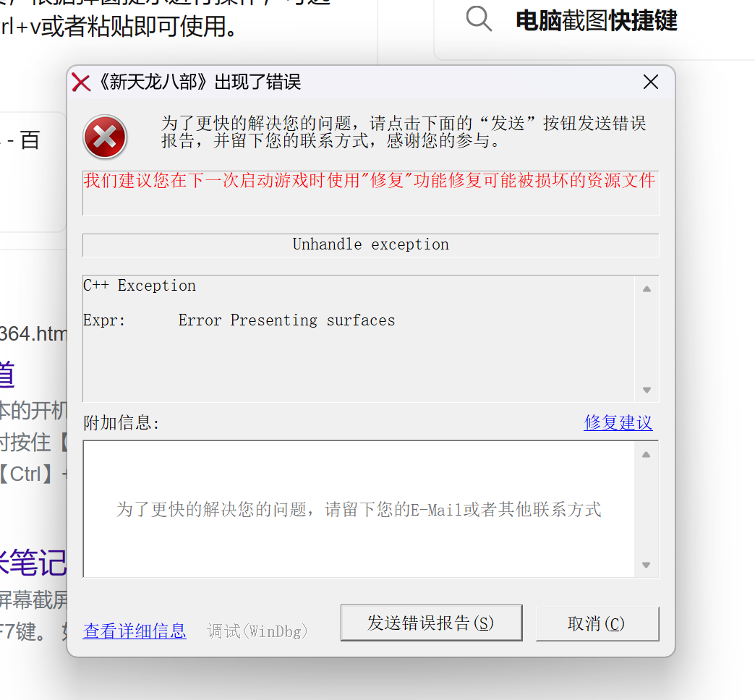Click additional info scroll up arrow

coord(647,454)
